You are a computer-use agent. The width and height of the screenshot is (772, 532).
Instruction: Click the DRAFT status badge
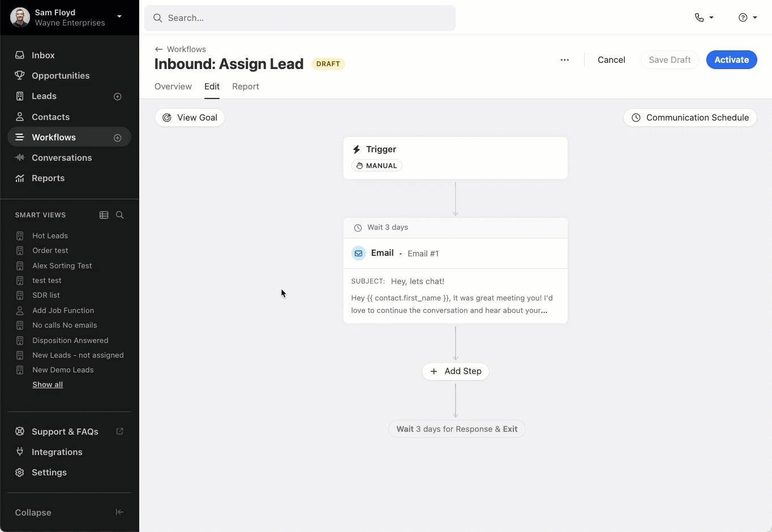tap(328, 64)
